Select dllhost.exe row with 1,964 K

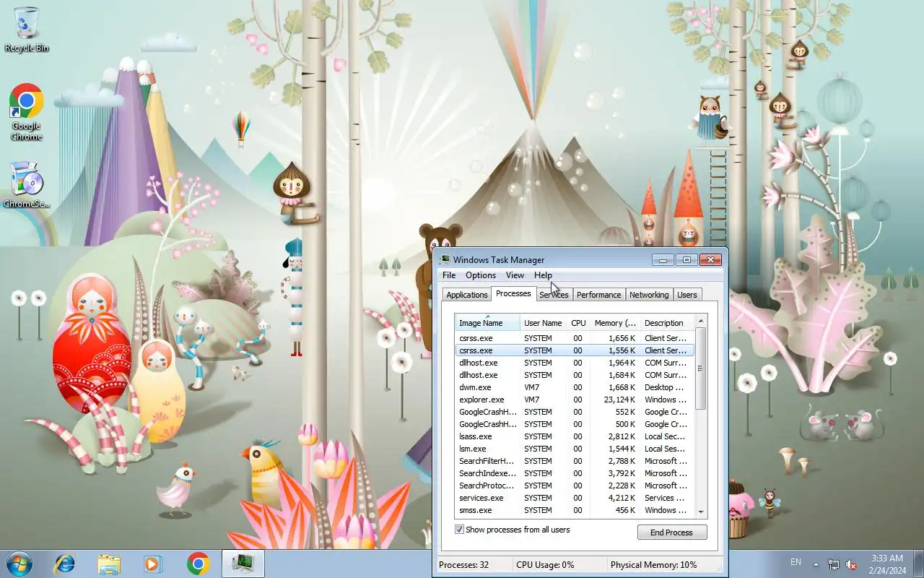(575, 363)
